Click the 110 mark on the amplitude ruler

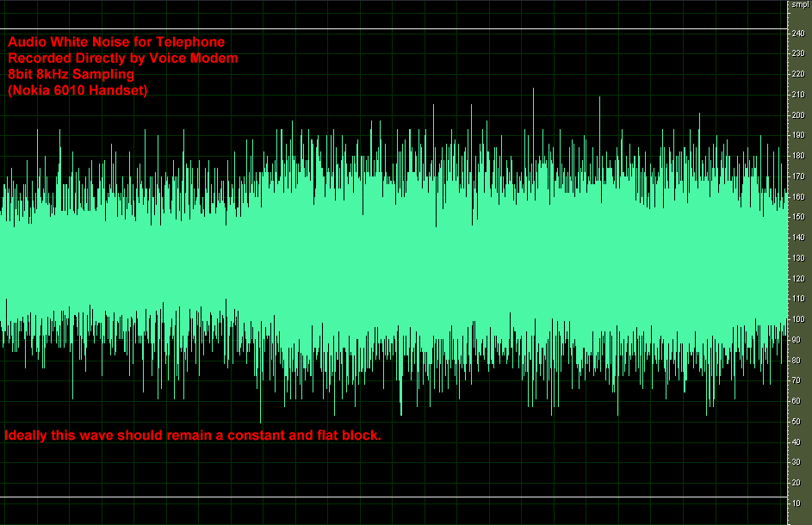(798, 299)
